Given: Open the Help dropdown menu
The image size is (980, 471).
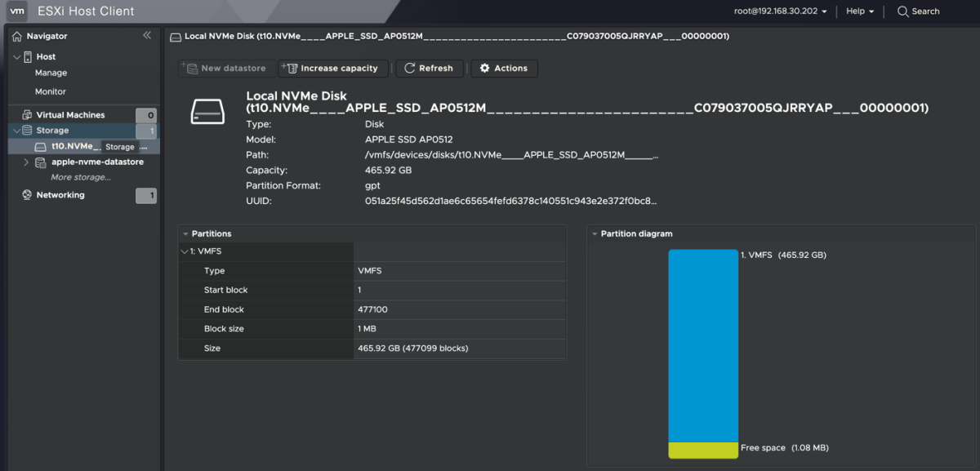Looking at the screenshot, I should (860, 11).
